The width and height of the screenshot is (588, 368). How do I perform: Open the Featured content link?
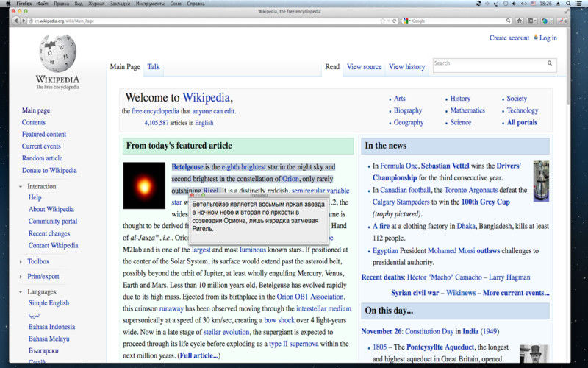coord(44,135)
